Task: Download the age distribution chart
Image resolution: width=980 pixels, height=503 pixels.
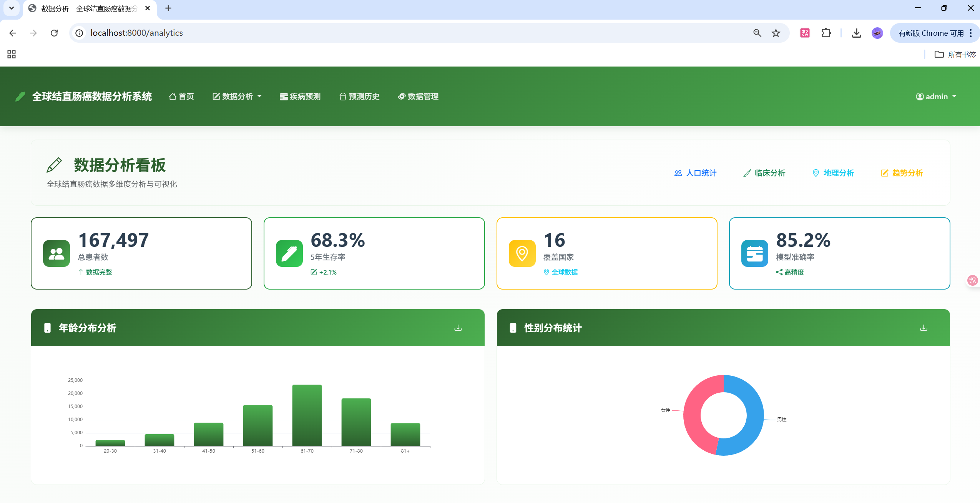Action: pos(458,328)
